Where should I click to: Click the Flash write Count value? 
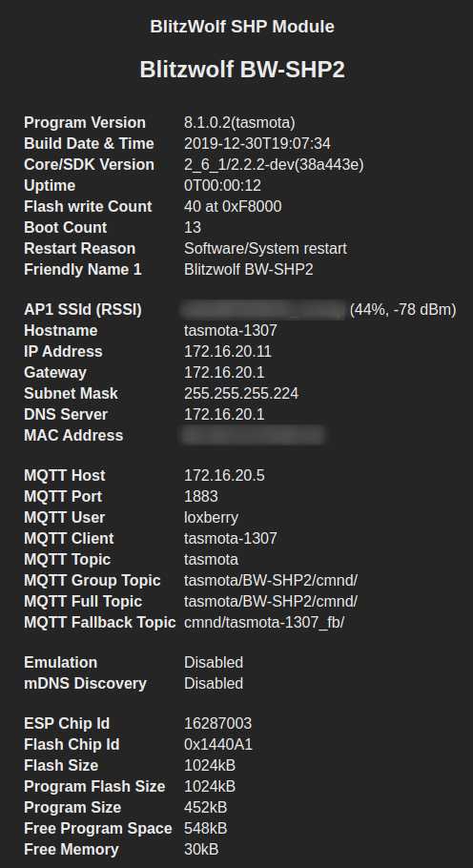pyautogui.click(x=233, y=207)
